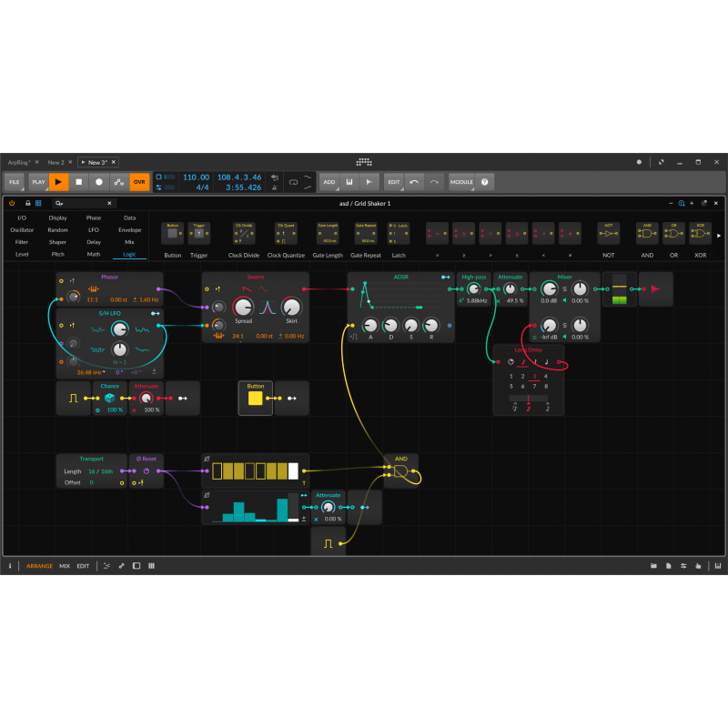Open the FILE dropdown menu
Screen dimensions: 728x728
(x=15, y=182)
